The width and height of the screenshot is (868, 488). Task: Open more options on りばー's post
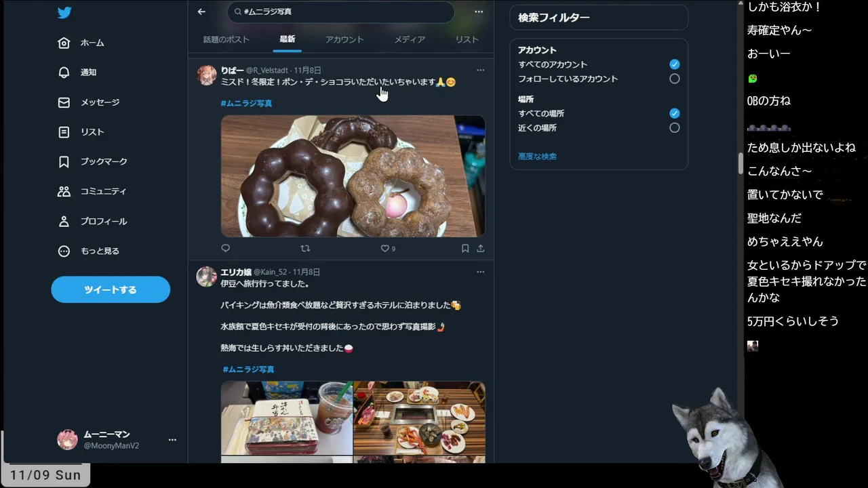480,70
